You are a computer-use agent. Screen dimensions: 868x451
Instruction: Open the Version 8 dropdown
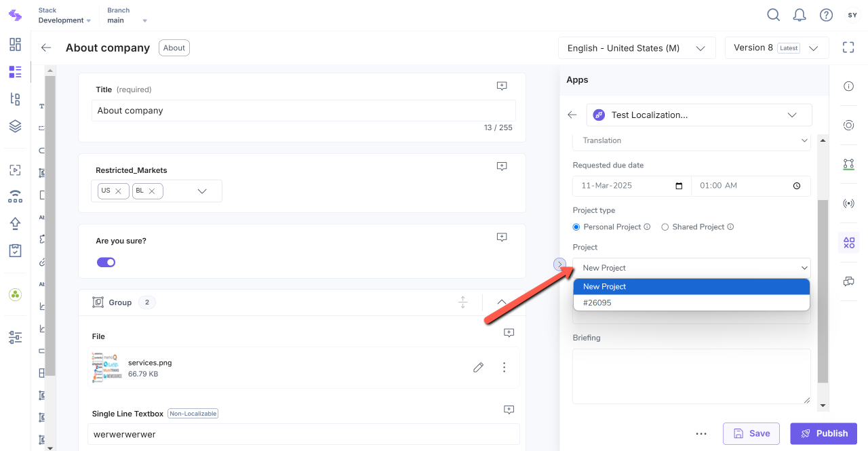(776, 48)
